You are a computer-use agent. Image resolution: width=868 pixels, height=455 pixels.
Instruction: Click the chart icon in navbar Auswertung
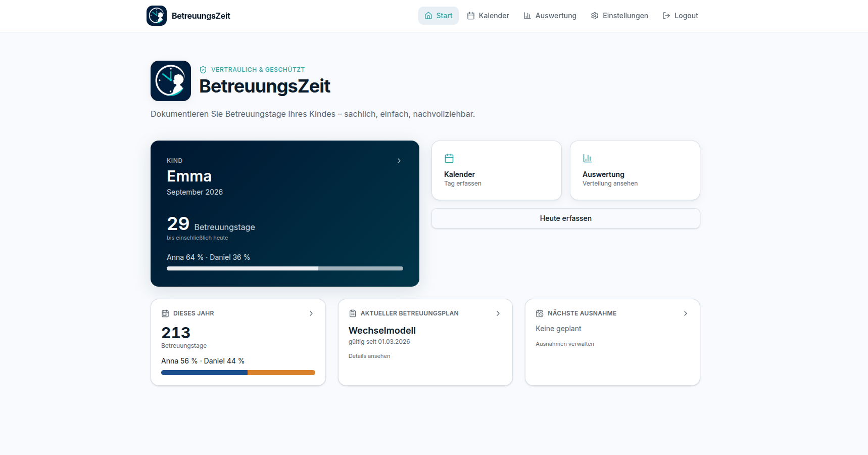point(527,16)
